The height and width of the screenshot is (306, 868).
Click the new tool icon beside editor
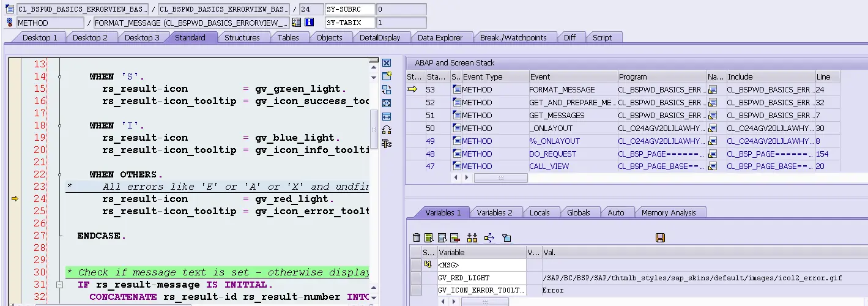pyautogui.click(x=387, y=76)
